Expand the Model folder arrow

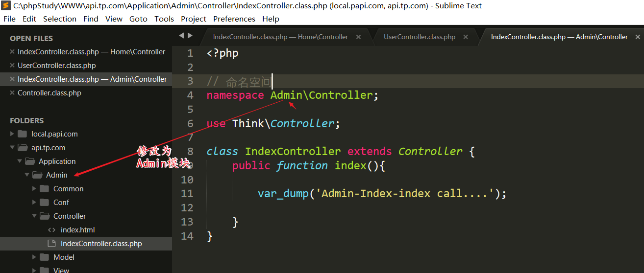coord(34,257)
